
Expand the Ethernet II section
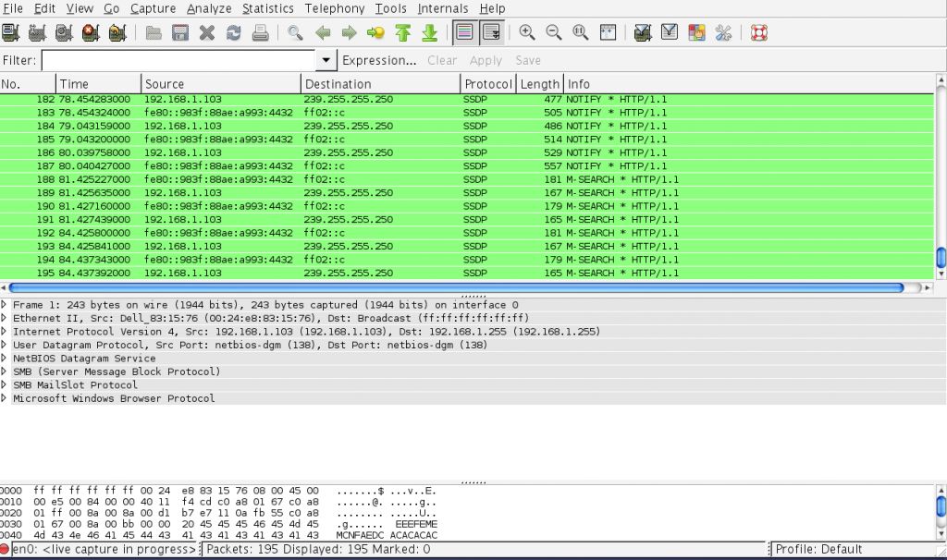[x=5, y=318]
